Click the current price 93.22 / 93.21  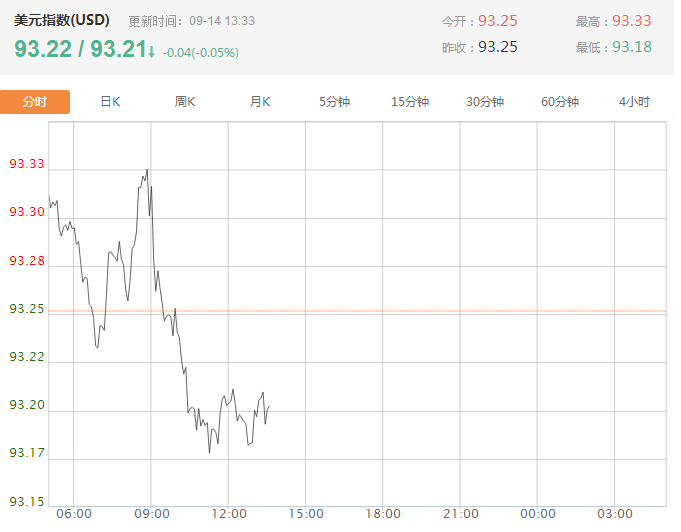[80, 49]
